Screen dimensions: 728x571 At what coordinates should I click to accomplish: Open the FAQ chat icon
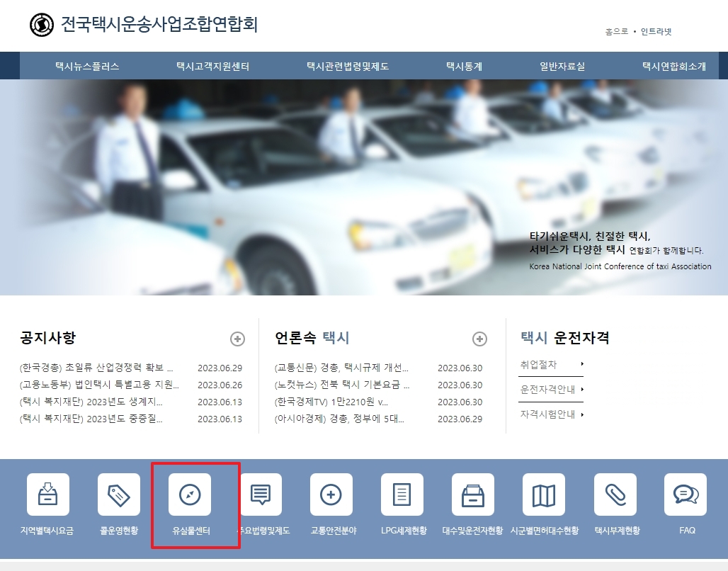click(686, 494)
